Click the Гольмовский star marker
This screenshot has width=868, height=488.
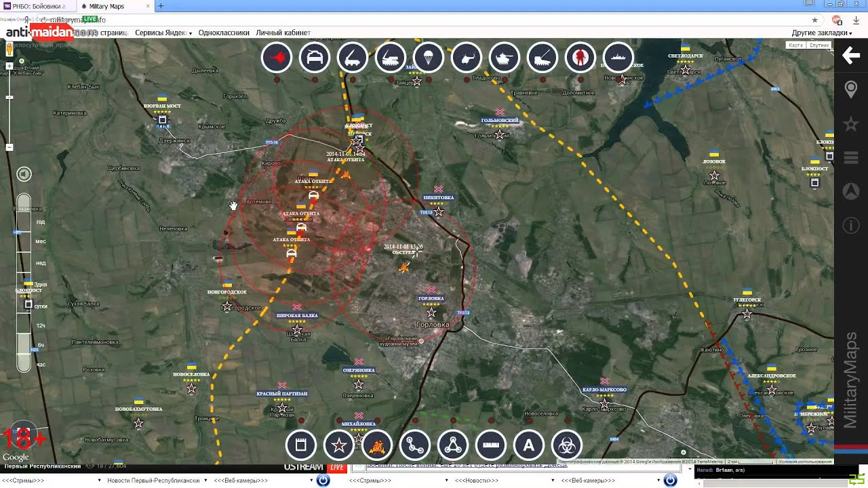[500, 135]
